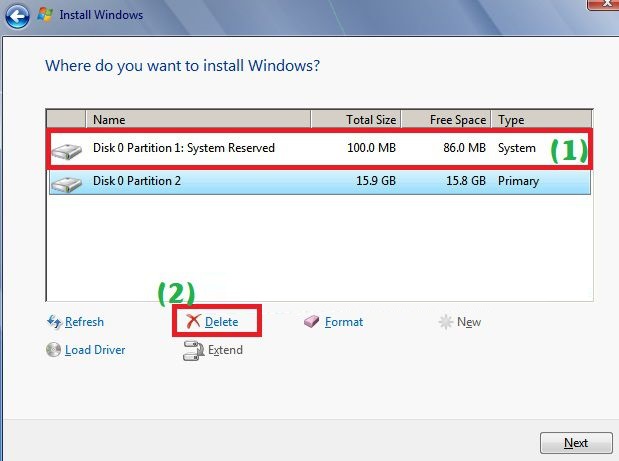Format the selected partition

tap(344, 322)
